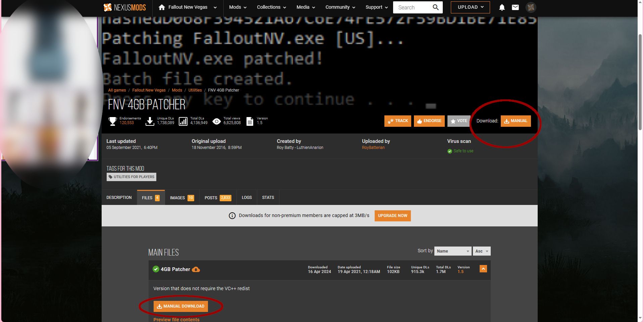Open the Nexus Mods home logo

click(124, 7)
